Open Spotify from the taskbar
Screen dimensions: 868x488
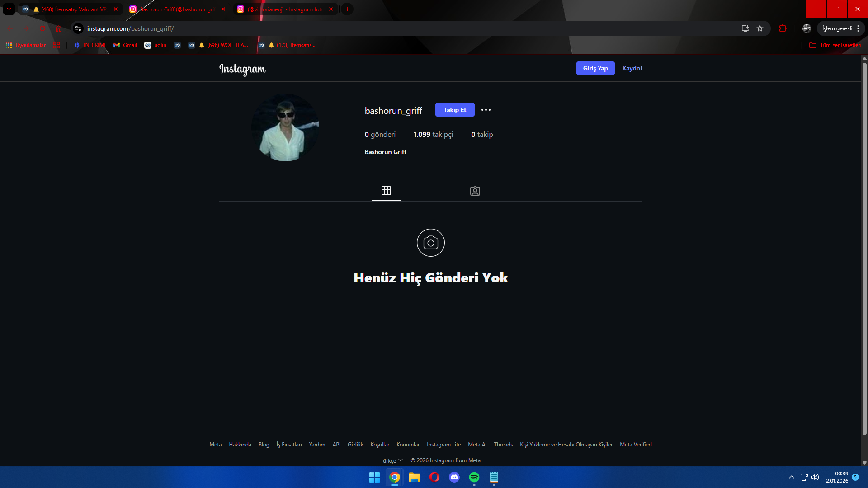[x=474, y=477]
